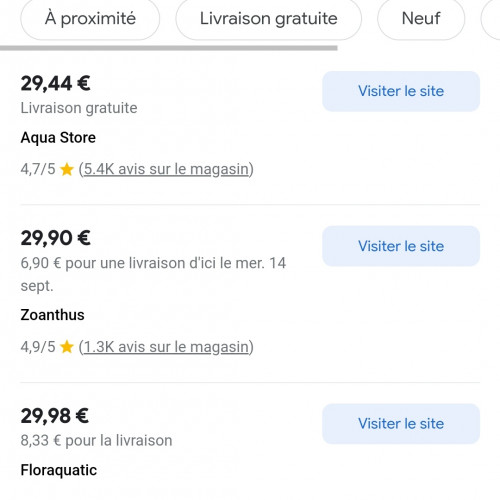Click the Zoanthus rating star icon
The image size is (500, 500).
67,347
